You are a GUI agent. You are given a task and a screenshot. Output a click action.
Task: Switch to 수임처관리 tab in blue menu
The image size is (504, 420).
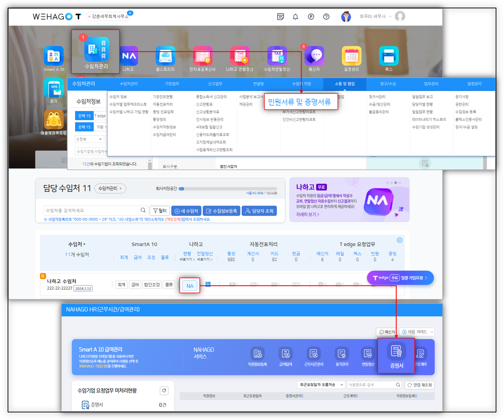coord(129,84)
